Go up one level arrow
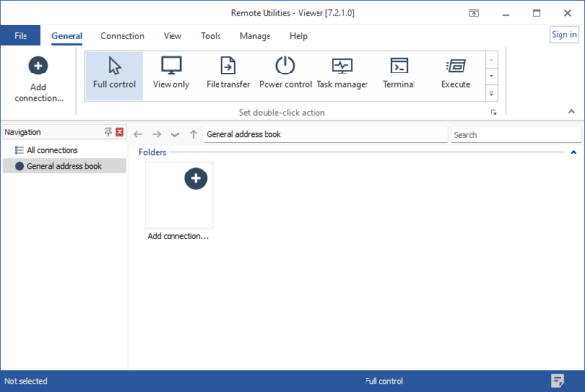The width and height of the screenshot is (585, 392). pyautogui.click(x=193, y=134)
